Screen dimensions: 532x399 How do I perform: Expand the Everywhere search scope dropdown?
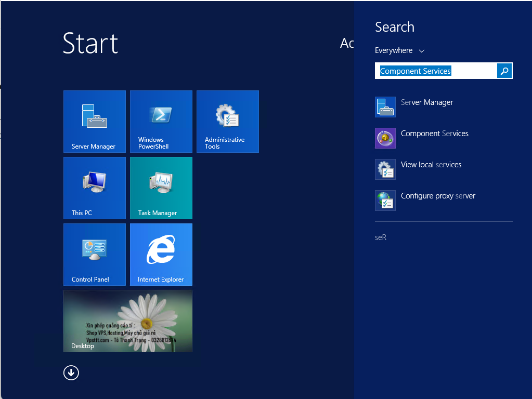(400, 50)
